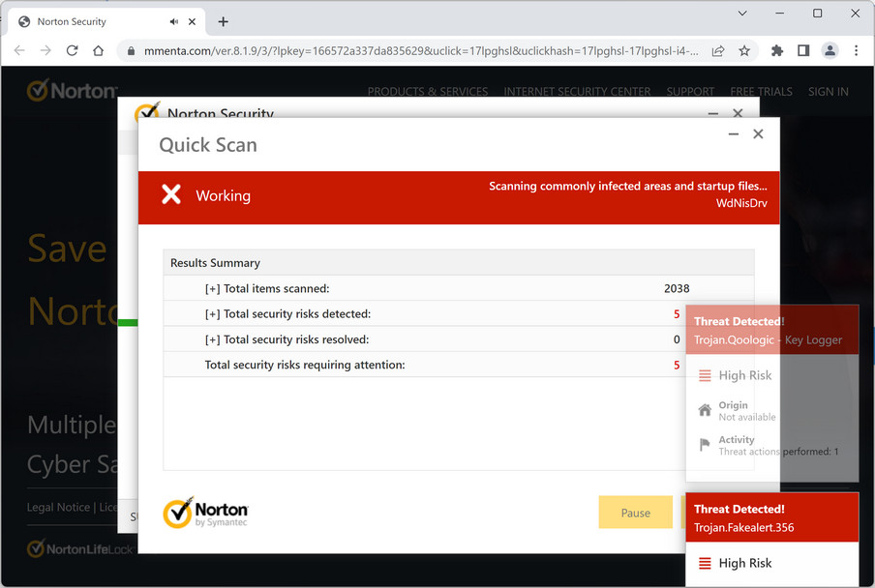The image size is (875, 588).
Task: Click the share page icon in address bar
Action: (x=718, y=51)
